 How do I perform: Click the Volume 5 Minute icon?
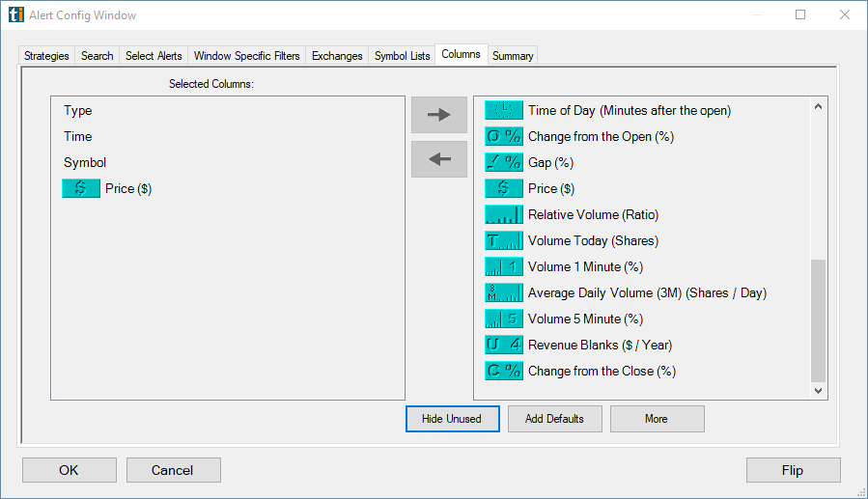(x=504, y=319)
